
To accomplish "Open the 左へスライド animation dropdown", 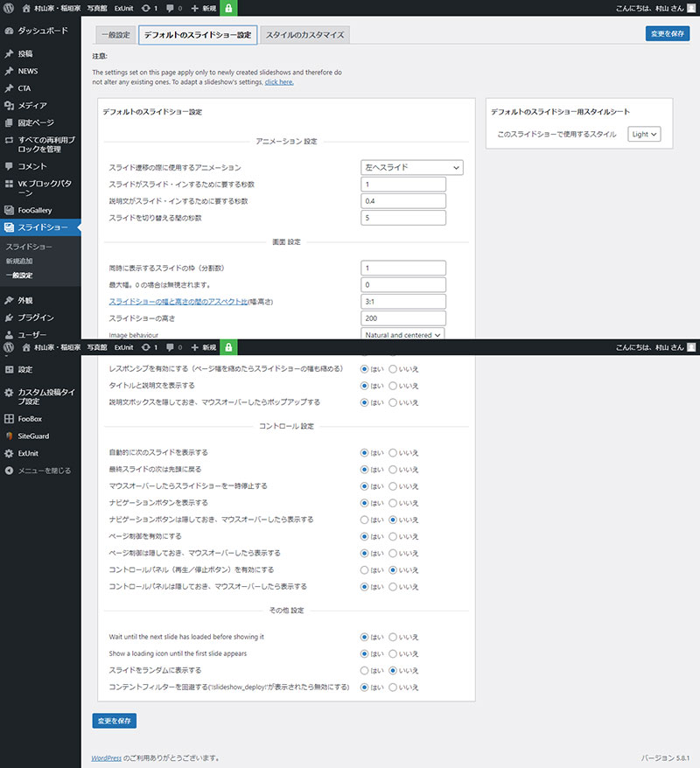I will pyautogui.click(x=411, y=167).
